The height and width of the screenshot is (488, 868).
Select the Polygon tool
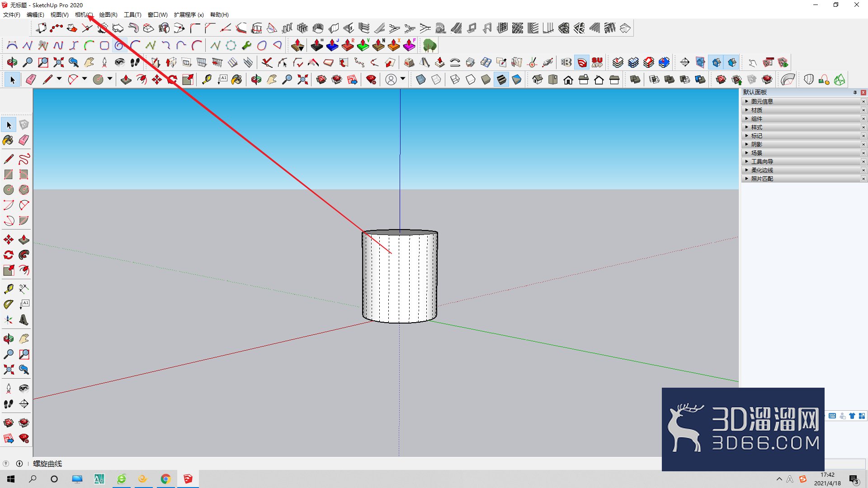tap(24, 190)
